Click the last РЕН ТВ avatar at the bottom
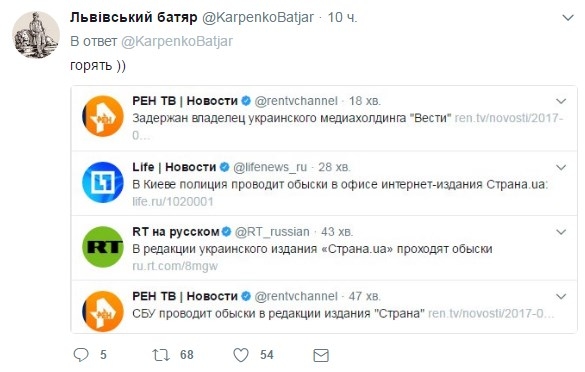The width and height of the screenshot is (585, 372). coord(103,311)
